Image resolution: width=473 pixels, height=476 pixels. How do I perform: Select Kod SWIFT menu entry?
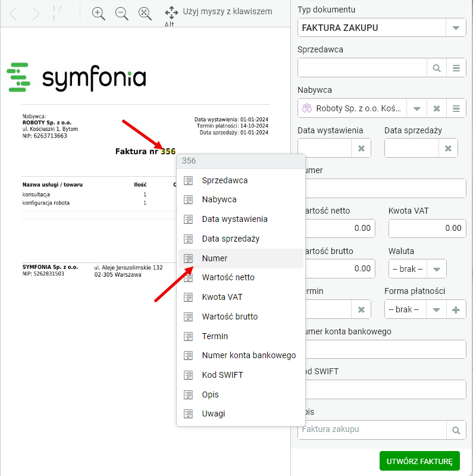[x=241, y=375]
